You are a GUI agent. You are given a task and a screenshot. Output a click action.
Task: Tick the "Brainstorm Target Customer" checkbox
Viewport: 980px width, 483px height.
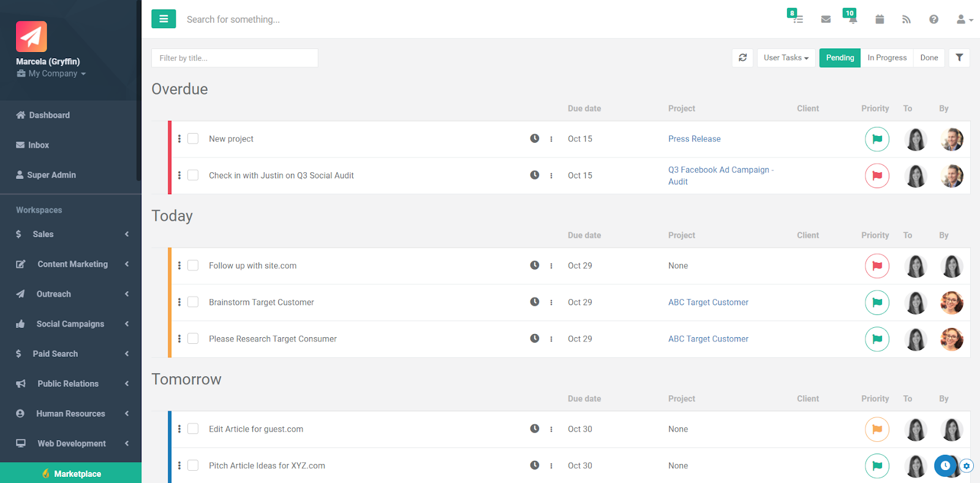click(193, 302)
